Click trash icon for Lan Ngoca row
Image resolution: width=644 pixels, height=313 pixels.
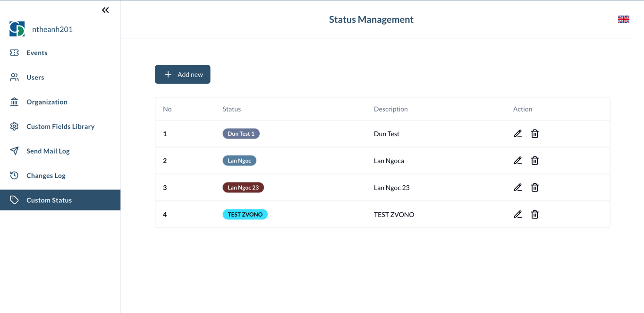534,161
